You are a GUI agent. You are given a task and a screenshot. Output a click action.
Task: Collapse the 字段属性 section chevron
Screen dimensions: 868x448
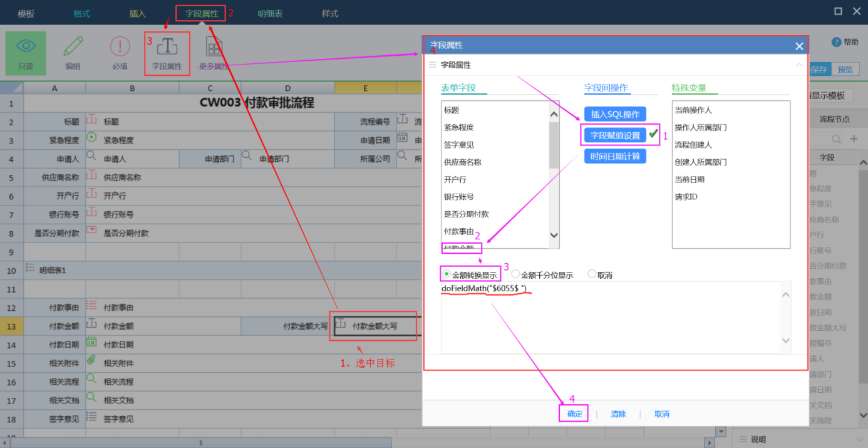[x=799, y=65]
